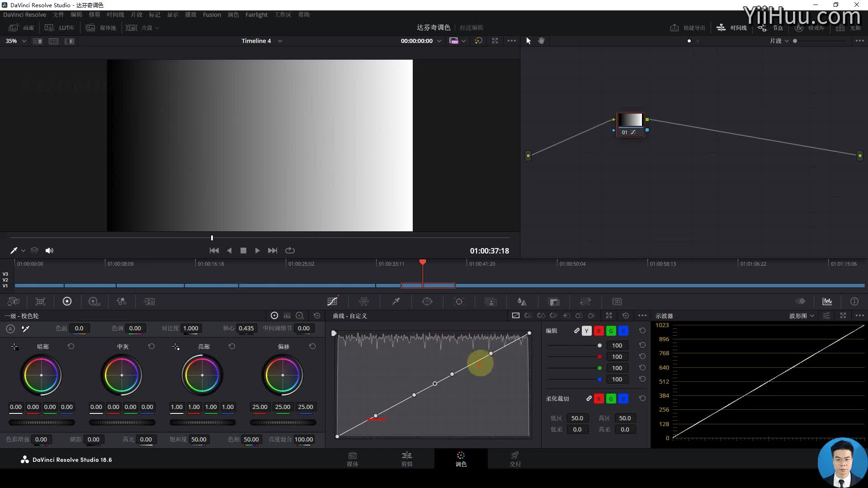868x488 pixels.
Task: Enable the Y luminance curve channel
Action: (586, 331)
